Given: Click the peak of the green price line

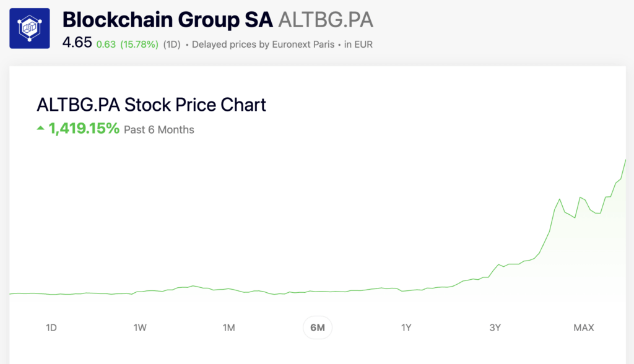Looking at the screenshot, I should [626, 160].
